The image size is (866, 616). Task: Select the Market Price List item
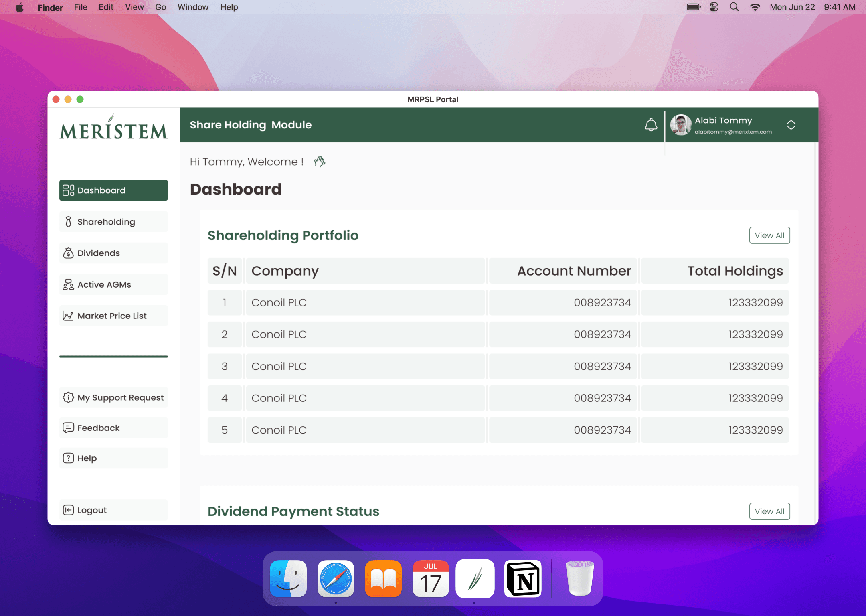pos(113,316)
